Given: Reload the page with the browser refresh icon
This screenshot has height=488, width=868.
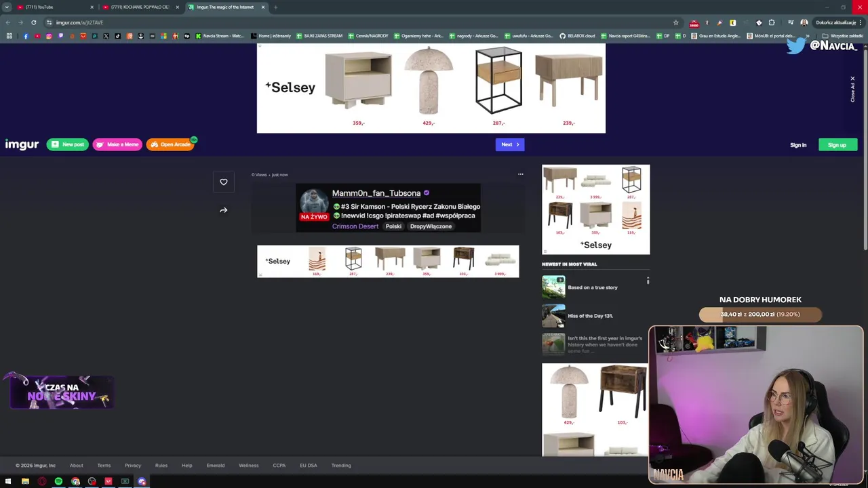Looking at the screenshot, I should tap(33, 22).
